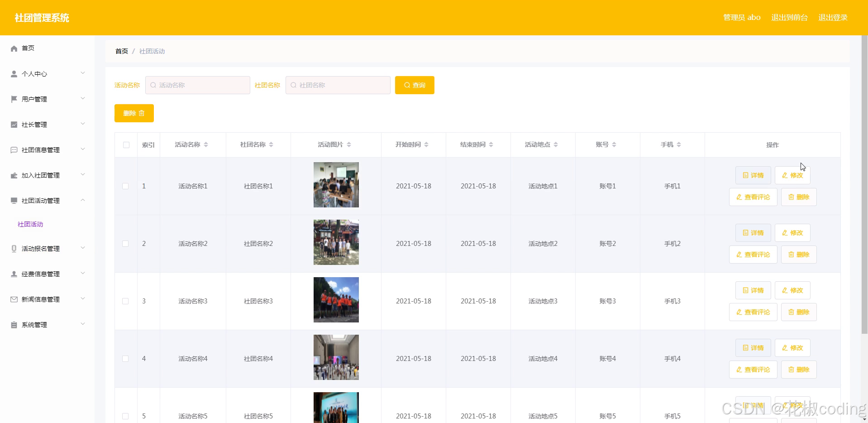This screenshot has width=868, height=423.
Task: Check the checkbox for row 活动名称2
Action: (125, 244)
